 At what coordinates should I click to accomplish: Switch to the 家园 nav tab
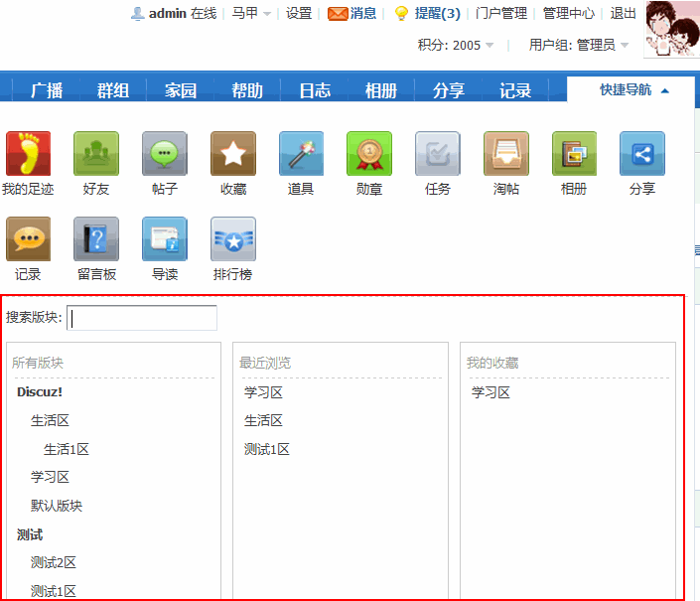tap(181, 90)
